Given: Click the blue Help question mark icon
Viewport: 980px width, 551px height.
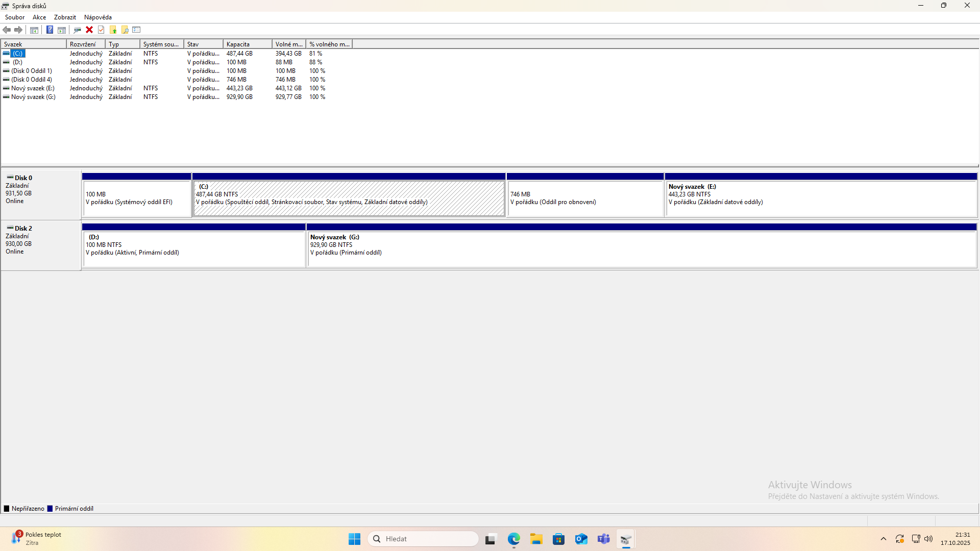Looking at the screenshot, I should 50,30.
